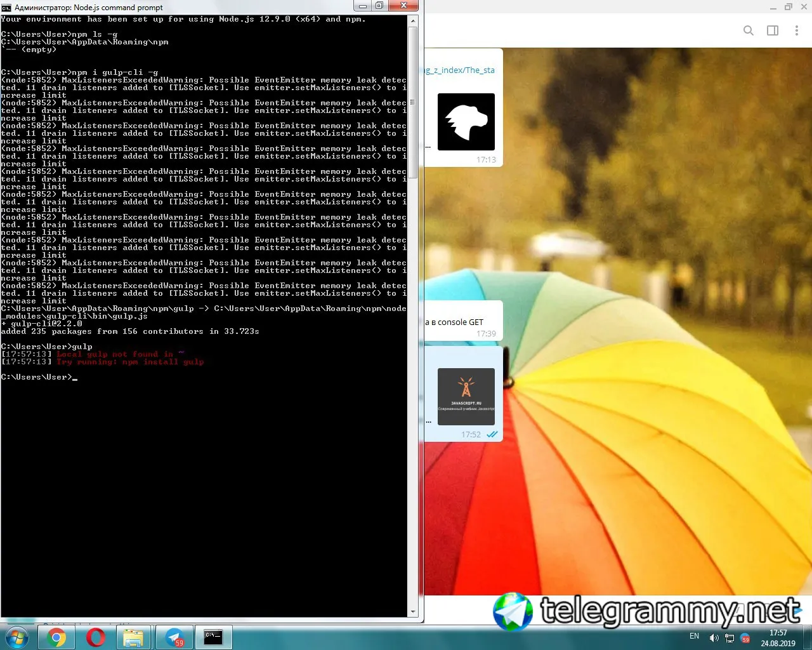The image size is (812, 650).
Task: Click the 'added 235 packages' output line
Action: (x=130, y=331)
